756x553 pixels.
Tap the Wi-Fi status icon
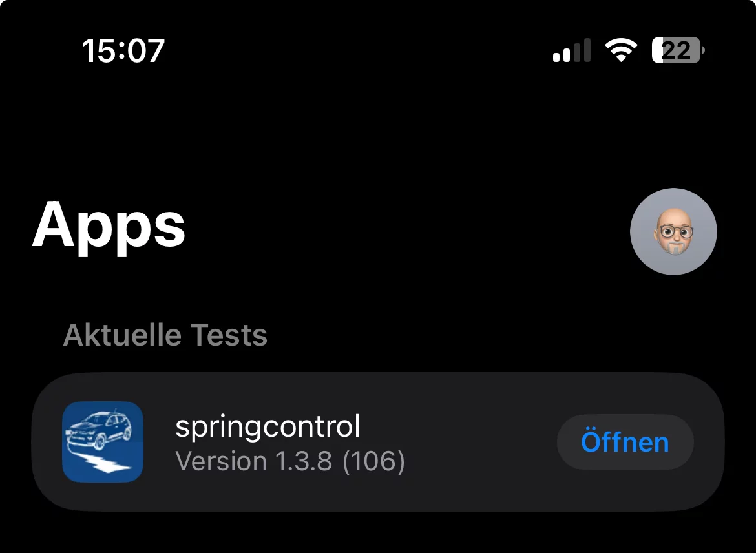[x=621, y=50]
